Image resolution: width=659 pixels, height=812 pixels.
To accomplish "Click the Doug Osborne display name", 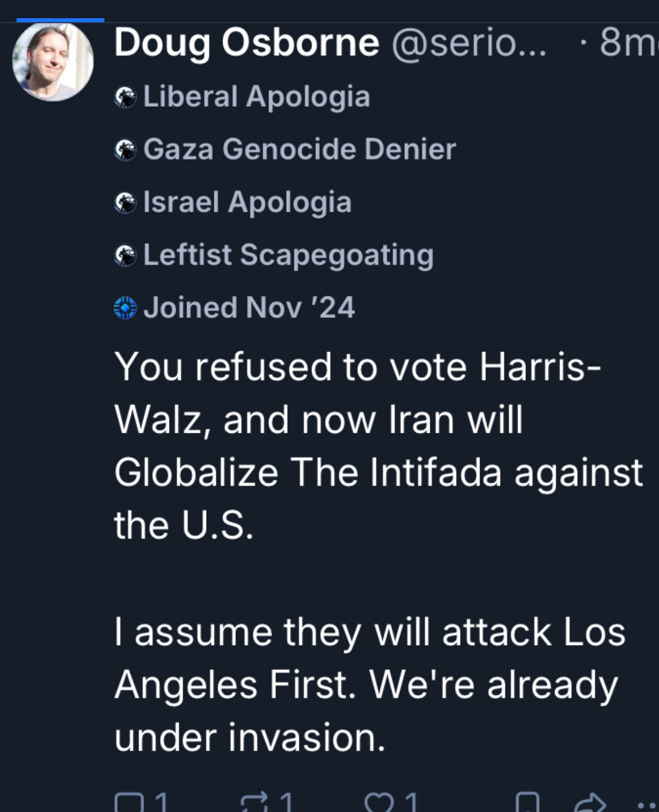I will [246, 43].
